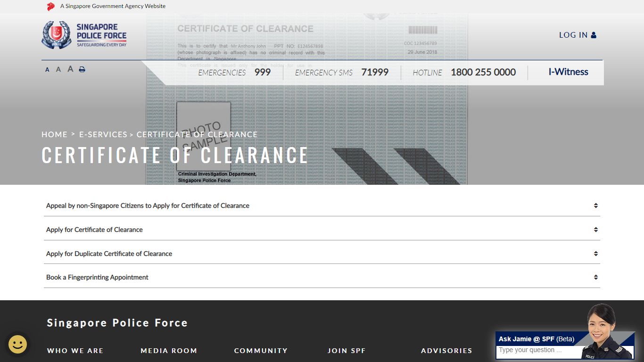Open Apply for Duplicate Certificate of Clearance title
This screenshot has width=644, height=362.
pos(109,254)
